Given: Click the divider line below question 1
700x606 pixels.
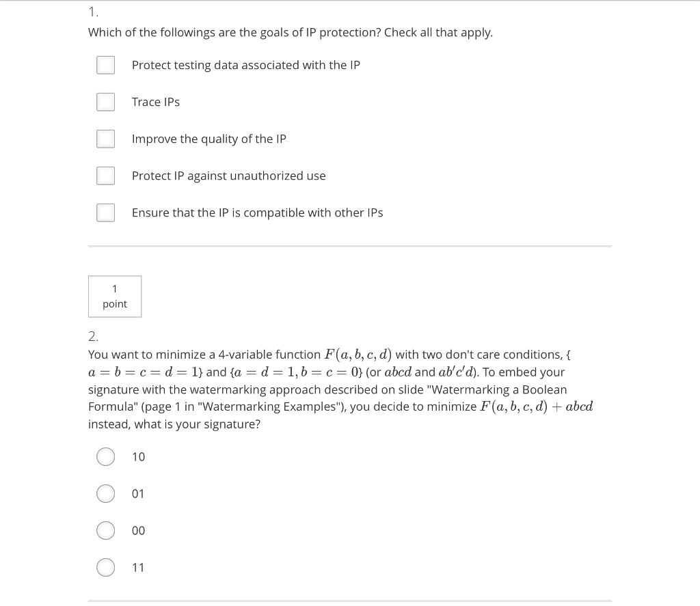Looking at the screenshot, I should tap(350, 246).
